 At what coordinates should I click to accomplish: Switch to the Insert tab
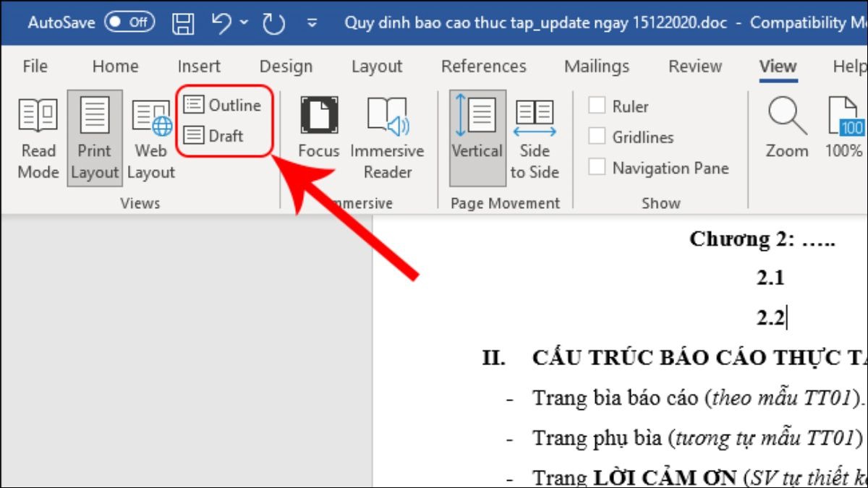point(199,67)
